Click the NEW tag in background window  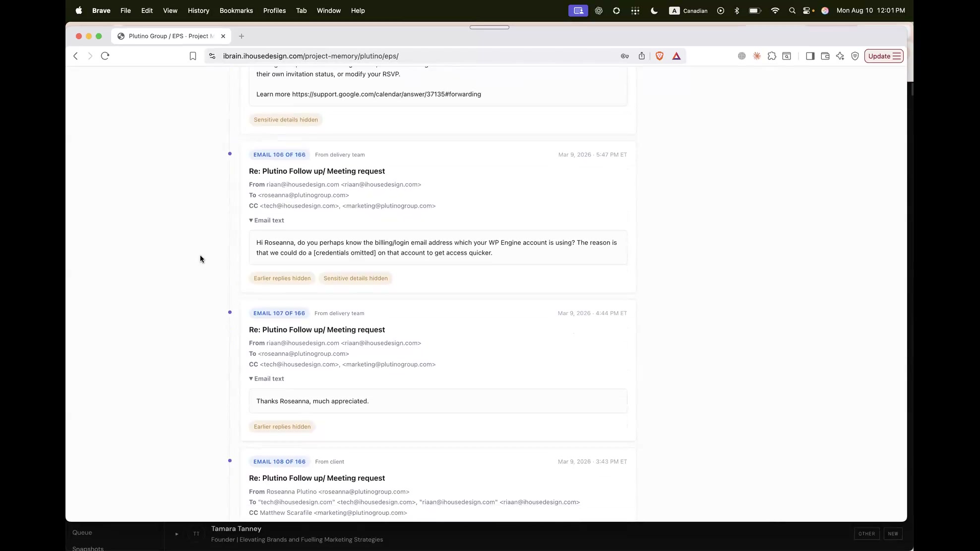coord(893,534)
